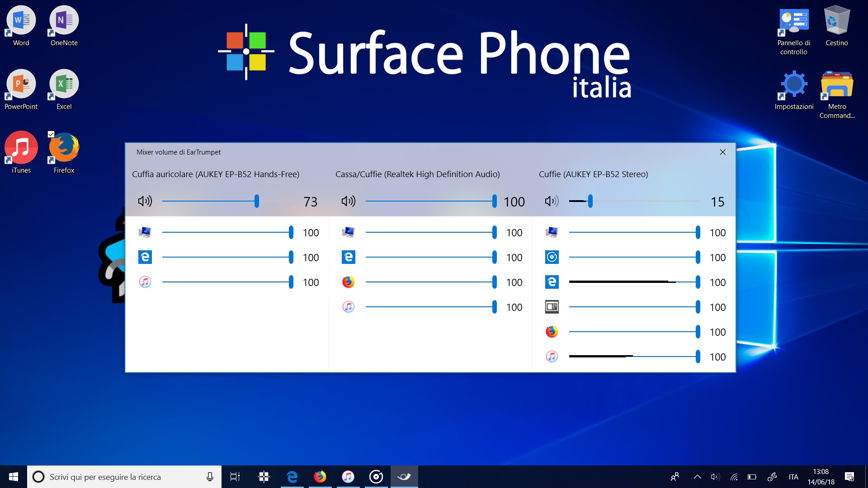The image size is (868, 488).
Task: Switch to Edge in taskbar
Action: (292, 477)
